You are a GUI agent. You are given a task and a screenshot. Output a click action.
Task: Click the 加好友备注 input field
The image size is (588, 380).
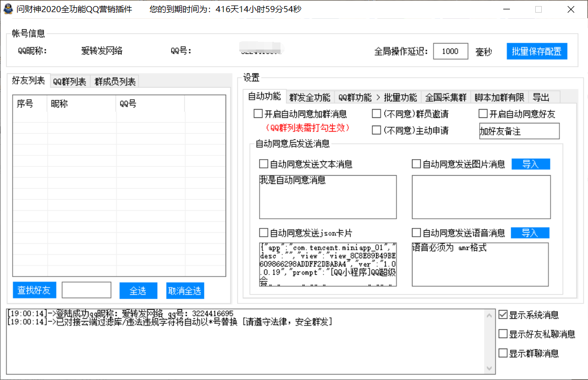point(519,131)
